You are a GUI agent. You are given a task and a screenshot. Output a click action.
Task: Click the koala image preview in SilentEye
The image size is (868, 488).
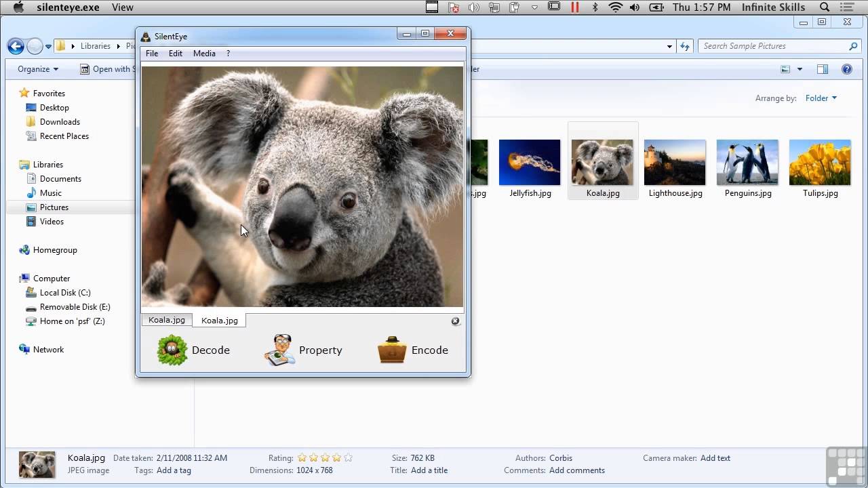pos(302,186)
